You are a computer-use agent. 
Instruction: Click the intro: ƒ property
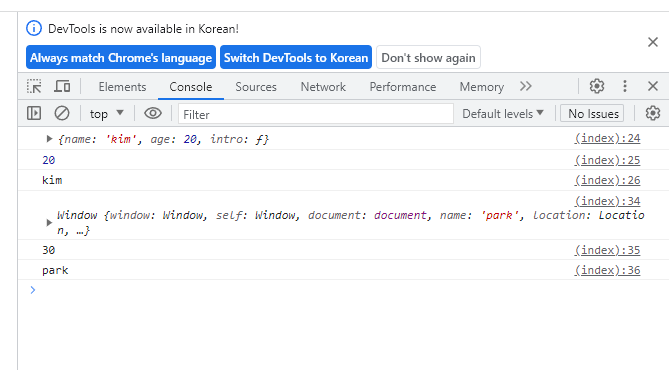pyautogui.click(x=237, y=139)
